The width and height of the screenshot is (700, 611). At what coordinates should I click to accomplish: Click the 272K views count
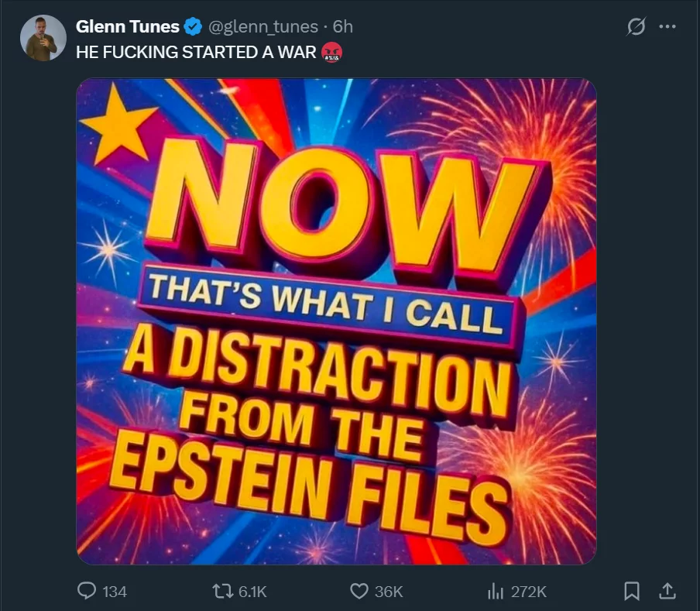[529, 592]
